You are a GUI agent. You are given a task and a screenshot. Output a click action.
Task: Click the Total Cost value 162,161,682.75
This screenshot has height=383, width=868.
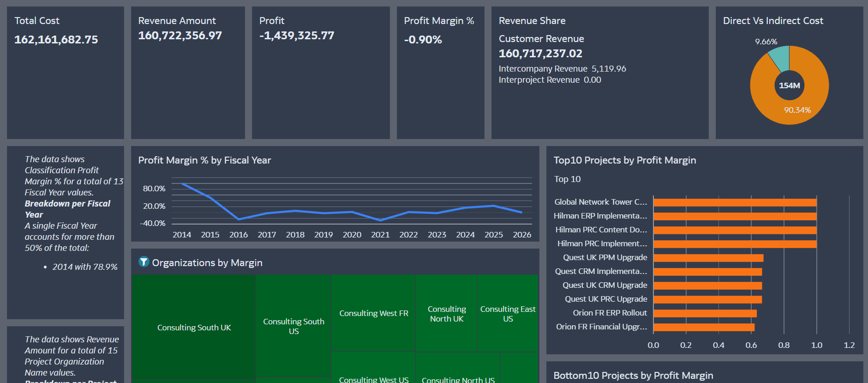click(x=56, y=40)
